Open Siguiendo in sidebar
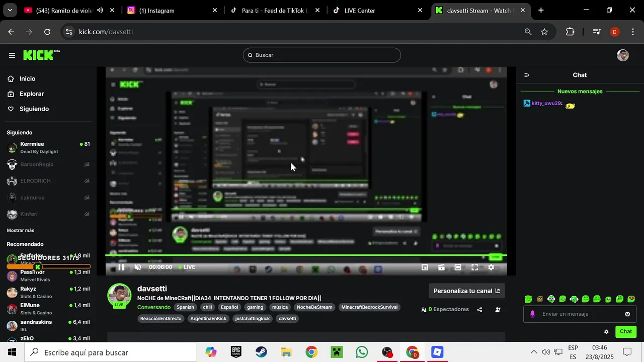The height and width of the screenshot is (362, 644). coord(34,109)
